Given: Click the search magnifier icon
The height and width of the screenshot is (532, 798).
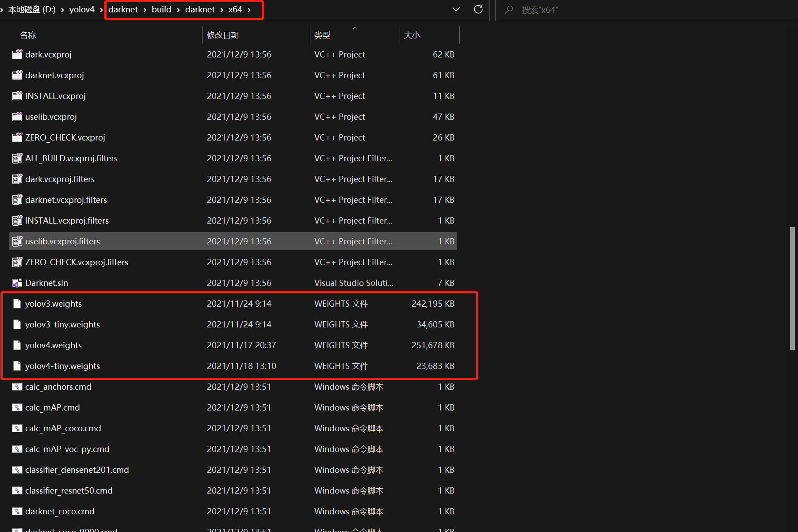Looking at the screenshot, I should click(x=508, y=10).
